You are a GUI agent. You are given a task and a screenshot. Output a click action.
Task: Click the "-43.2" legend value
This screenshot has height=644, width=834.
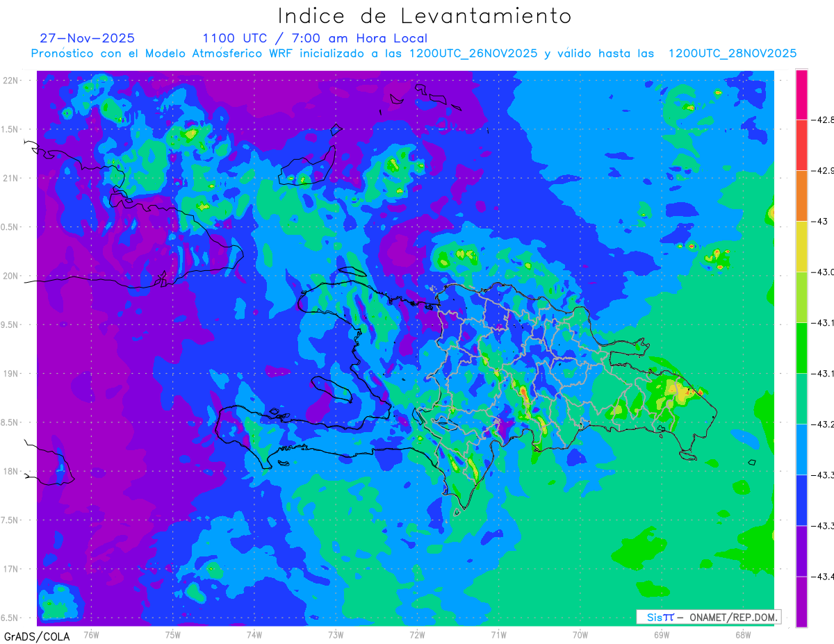click(x=824, y=424)
